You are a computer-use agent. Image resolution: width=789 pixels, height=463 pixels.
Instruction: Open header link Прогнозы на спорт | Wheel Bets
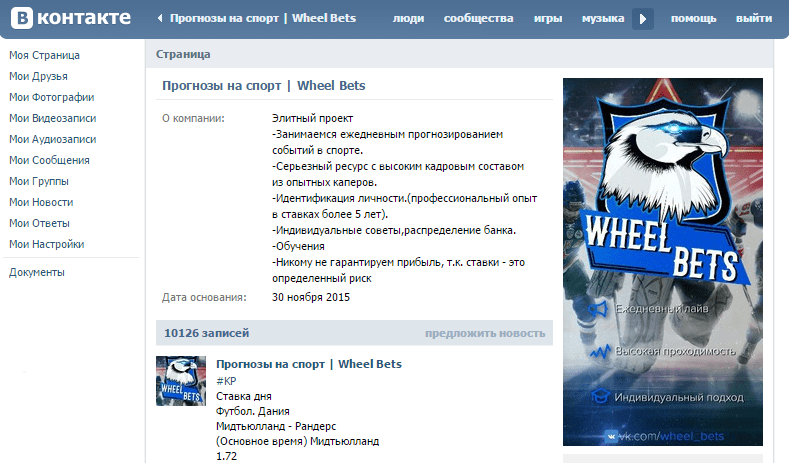click(x=263, y=19)
